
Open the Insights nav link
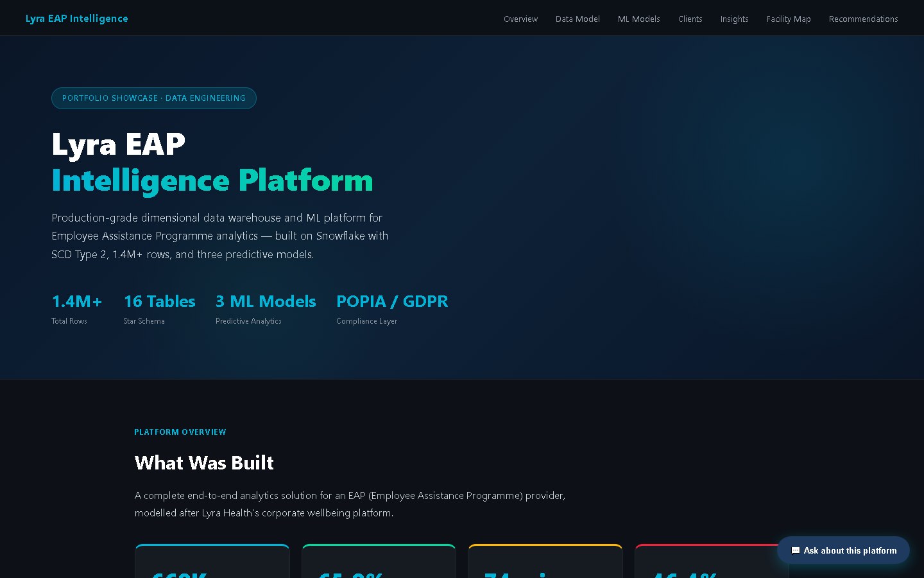click(x=734, y=19)
